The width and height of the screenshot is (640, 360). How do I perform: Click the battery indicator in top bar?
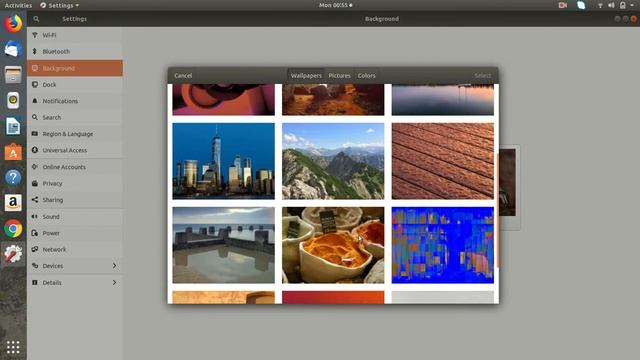click(x=622, y=5)
